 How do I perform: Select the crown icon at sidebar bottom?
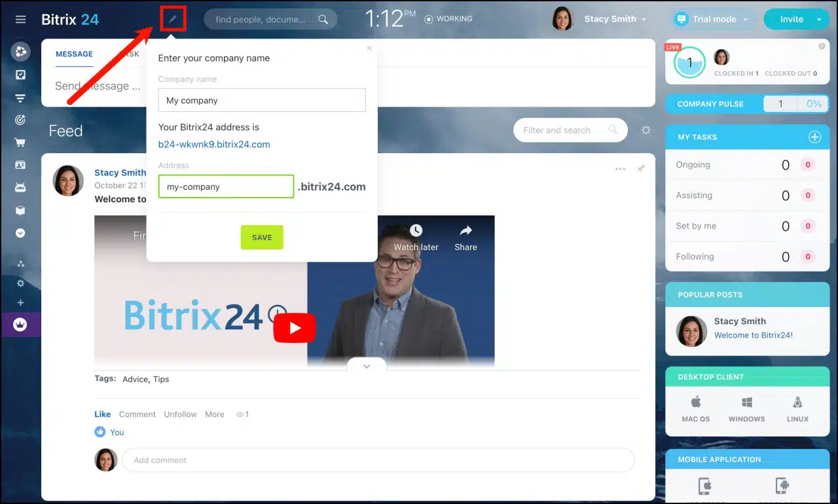tap(20, 324)
